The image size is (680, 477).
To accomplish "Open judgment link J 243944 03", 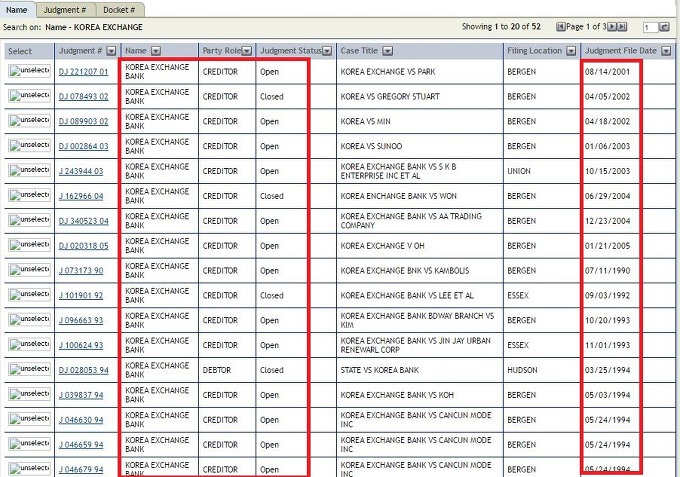I will point(81,171).
